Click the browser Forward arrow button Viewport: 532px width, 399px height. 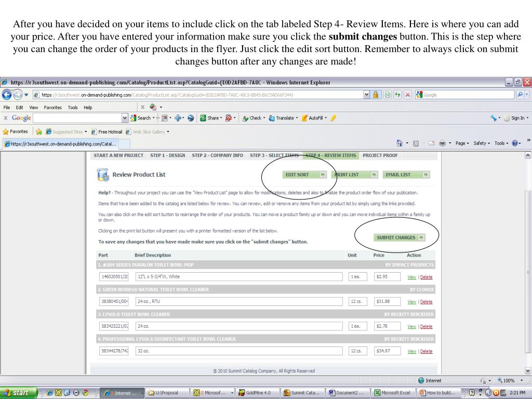point(18,95)
